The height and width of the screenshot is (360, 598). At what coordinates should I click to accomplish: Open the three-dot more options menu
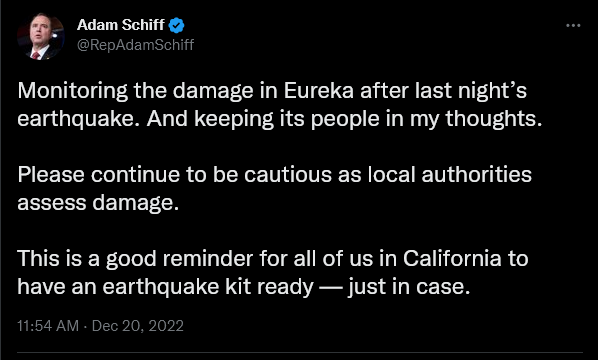[x=573, y=26]
